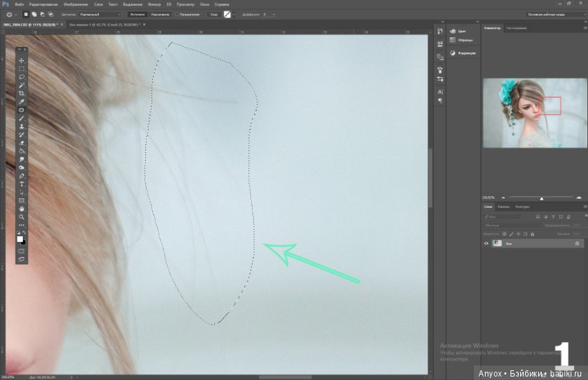Select the Crop tool
The image size is (588, 380).
click(21, 93)
